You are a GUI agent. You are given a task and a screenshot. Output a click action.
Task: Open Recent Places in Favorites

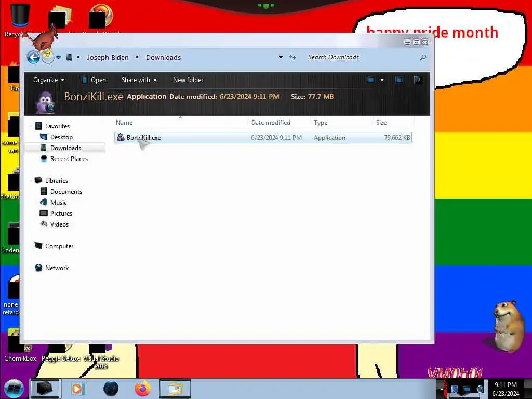pos(69,159)
